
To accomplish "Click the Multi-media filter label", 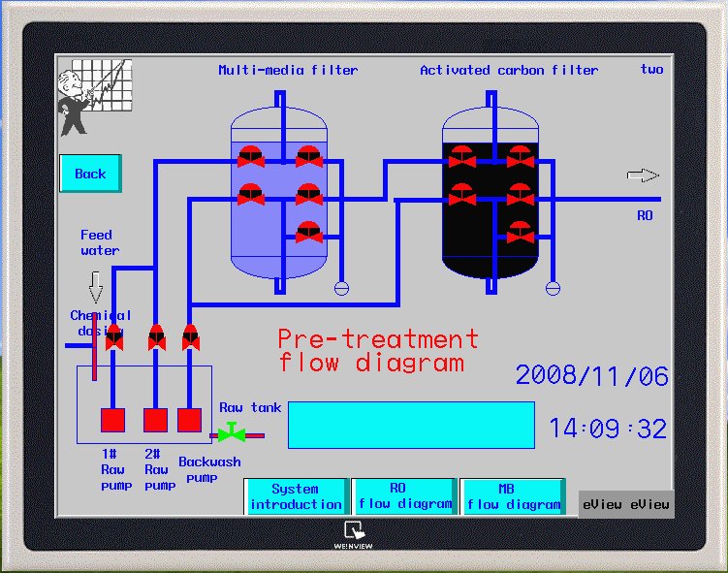I will pos(288,70).
